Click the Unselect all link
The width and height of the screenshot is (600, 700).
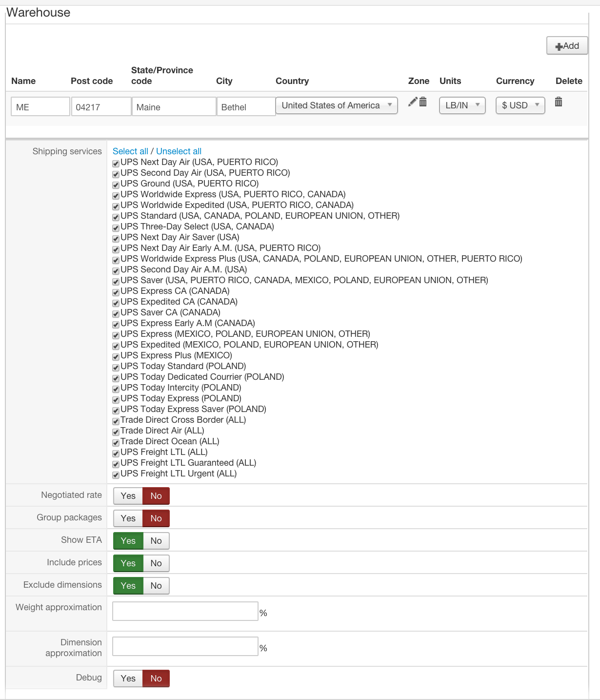179,151
